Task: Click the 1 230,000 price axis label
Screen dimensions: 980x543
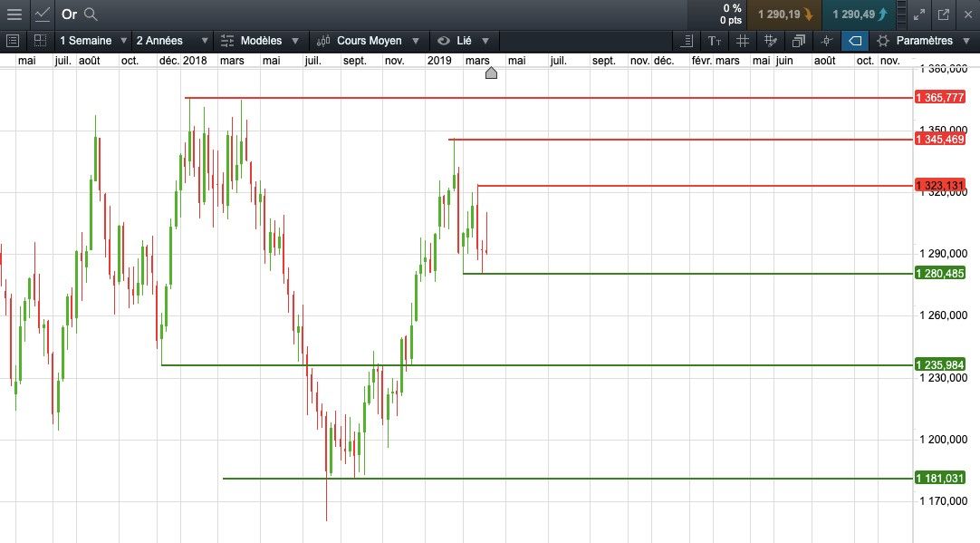Action: coord(944,378)
